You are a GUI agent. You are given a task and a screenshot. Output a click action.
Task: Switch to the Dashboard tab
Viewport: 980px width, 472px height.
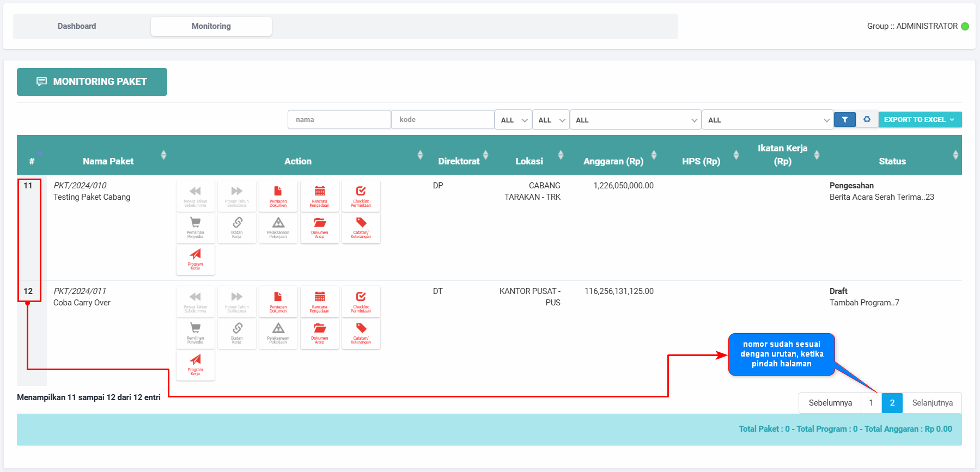click(x=77, y=26)
